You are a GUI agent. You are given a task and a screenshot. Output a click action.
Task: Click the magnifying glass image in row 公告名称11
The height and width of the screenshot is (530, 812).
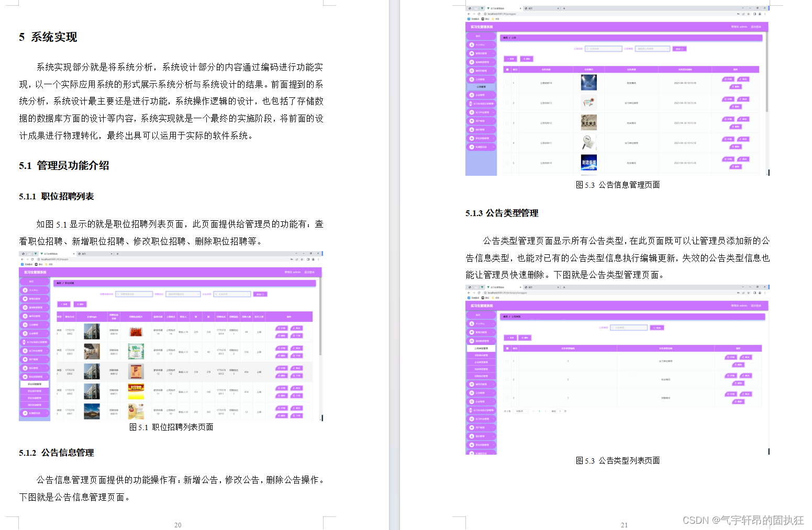click(x=588, y=142)
